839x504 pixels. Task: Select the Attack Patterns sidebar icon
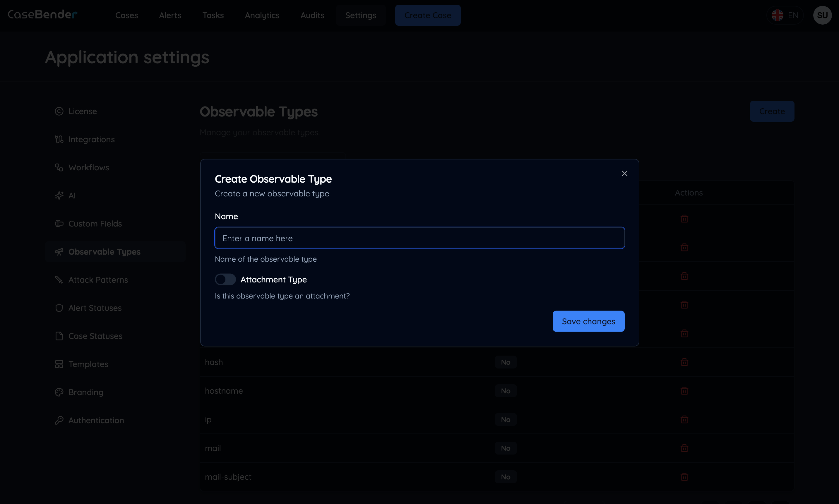click(59, 280)
